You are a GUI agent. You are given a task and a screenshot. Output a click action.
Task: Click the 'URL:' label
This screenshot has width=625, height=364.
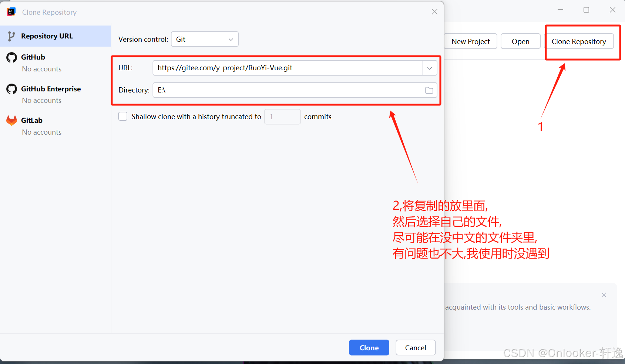tap(125, 68)
